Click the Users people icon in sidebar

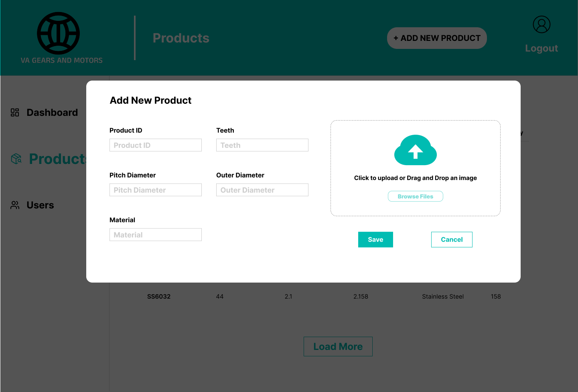(x=15, y=205)
